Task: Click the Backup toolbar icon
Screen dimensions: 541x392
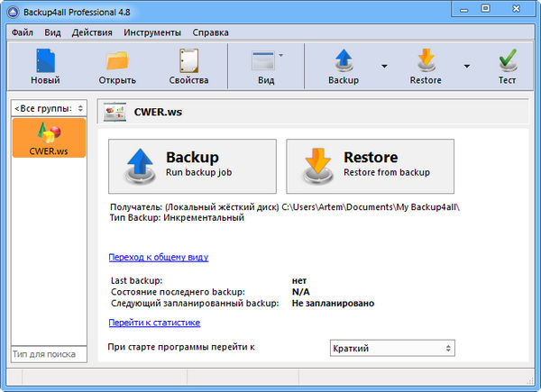Action: point(343,61)
